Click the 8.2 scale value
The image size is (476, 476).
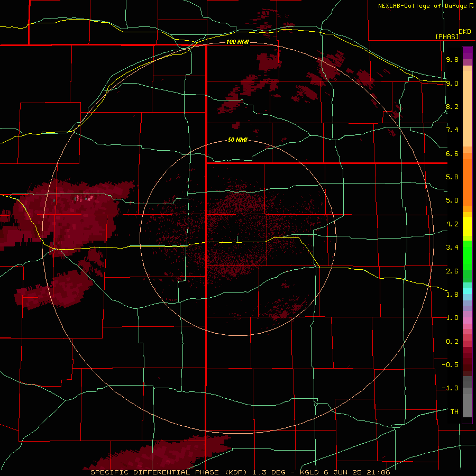452,106
